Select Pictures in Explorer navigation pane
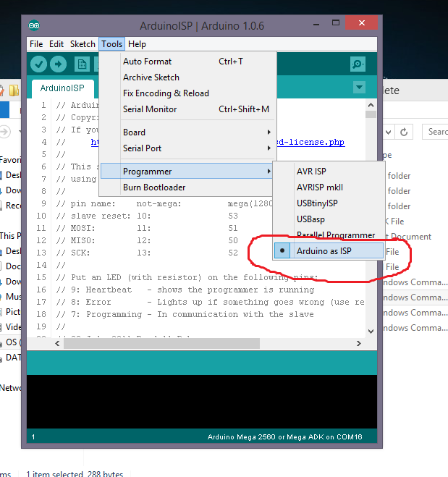The image size is (448, 477). (x=11, y=312)
